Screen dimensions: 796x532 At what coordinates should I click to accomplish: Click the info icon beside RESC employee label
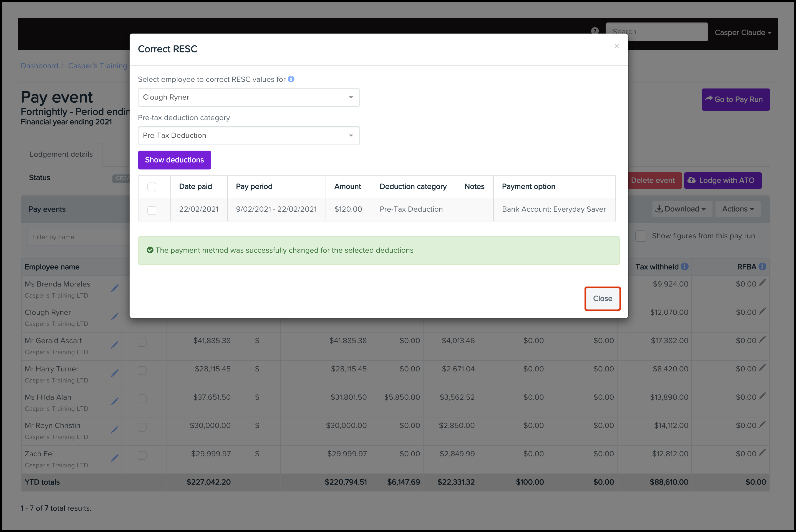point(291,79)
